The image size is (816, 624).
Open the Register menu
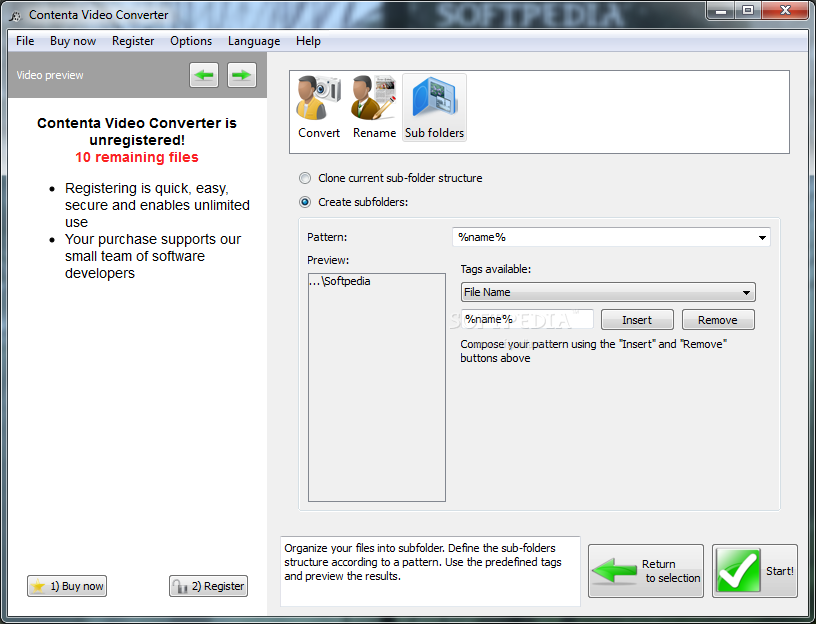(x=133, y=41)
